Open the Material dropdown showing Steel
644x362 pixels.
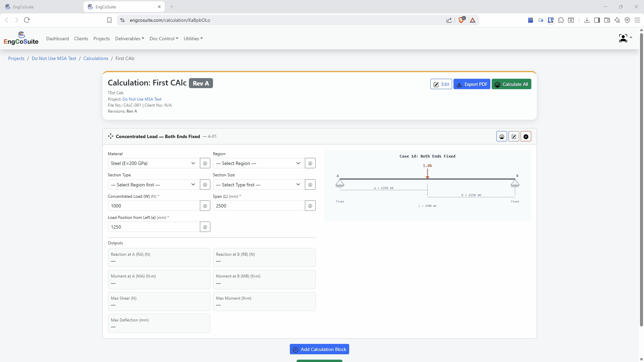153,163
